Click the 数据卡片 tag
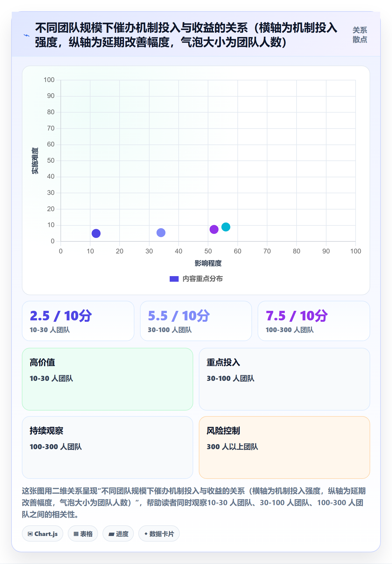Viewport: 392px width, 564px height. [x=159, y=534]
